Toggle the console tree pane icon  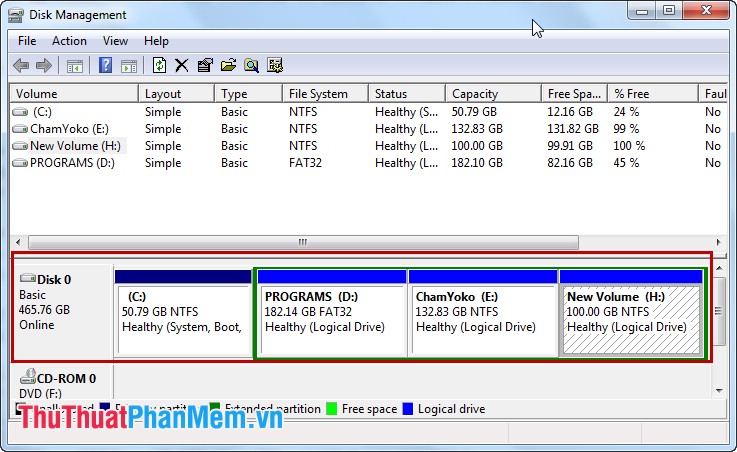[75, 66]
